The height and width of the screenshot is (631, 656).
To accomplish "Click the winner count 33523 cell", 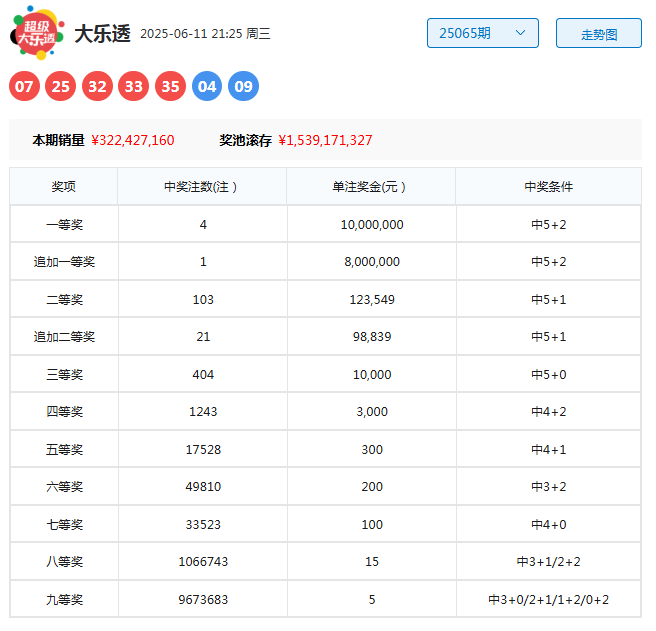I will click(203, 524).
